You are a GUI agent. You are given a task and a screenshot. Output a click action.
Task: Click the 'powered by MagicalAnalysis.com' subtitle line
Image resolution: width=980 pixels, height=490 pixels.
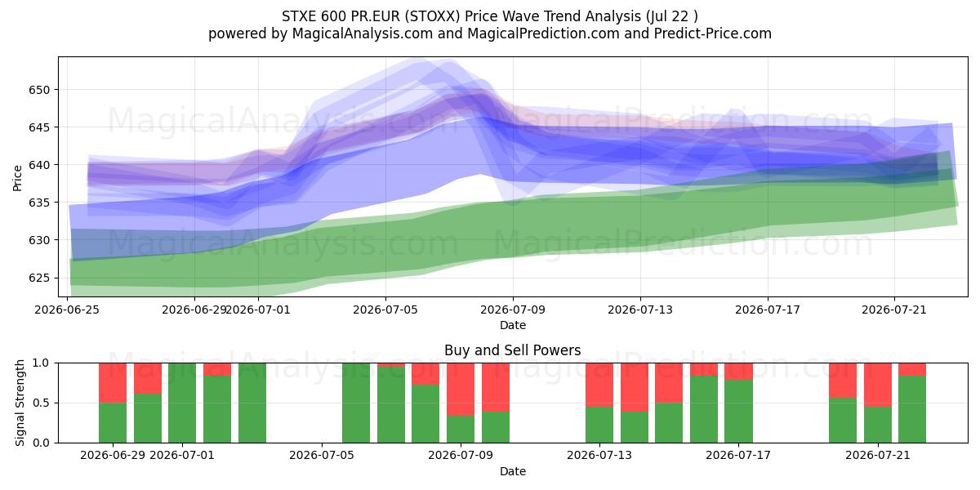pos(490,33)
